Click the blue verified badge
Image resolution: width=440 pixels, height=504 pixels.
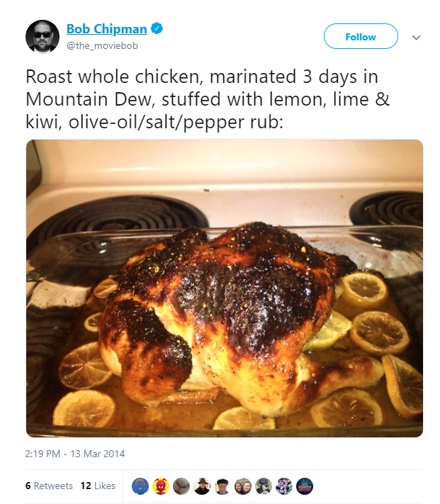coord(157,28)
